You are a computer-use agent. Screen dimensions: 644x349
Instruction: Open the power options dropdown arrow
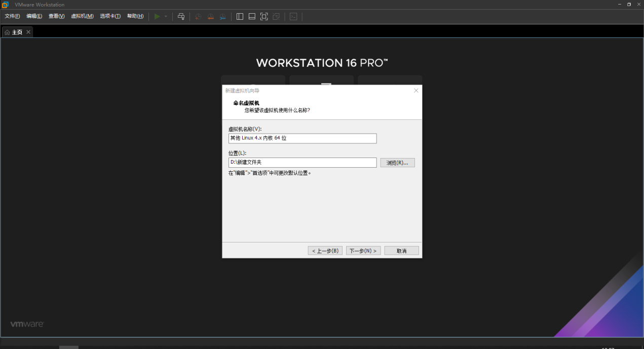coord(166,16)
